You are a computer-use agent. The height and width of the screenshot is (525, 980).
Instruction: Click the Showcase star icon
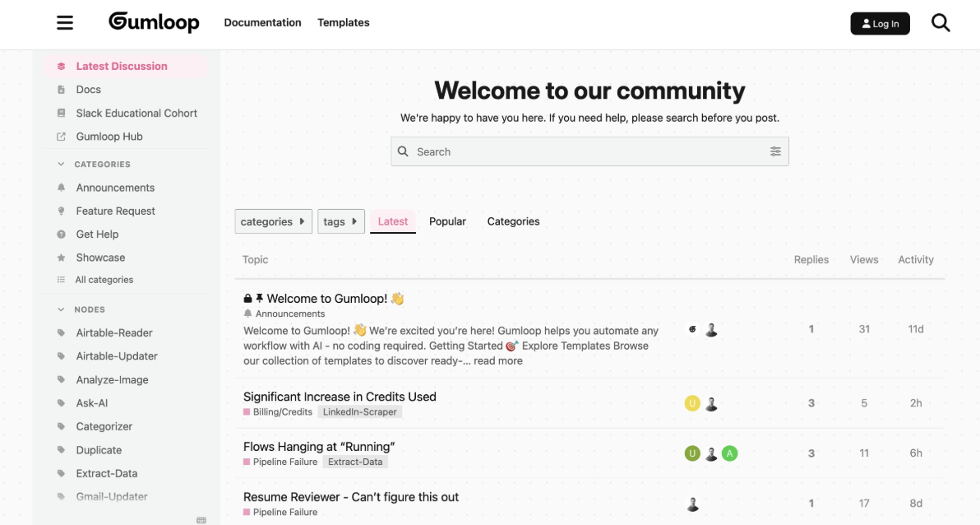[61, 258]
